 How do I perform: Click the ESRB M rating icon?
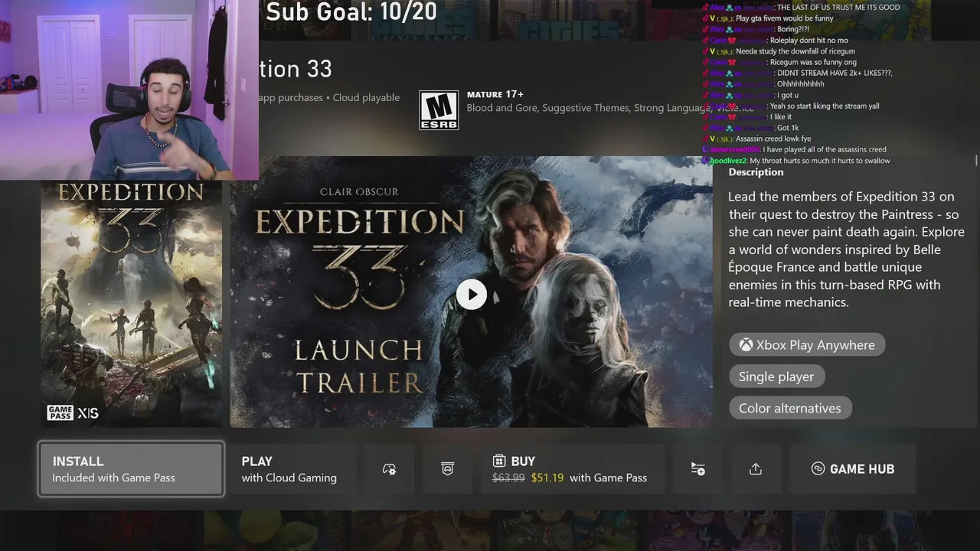[x=439, y=110]
